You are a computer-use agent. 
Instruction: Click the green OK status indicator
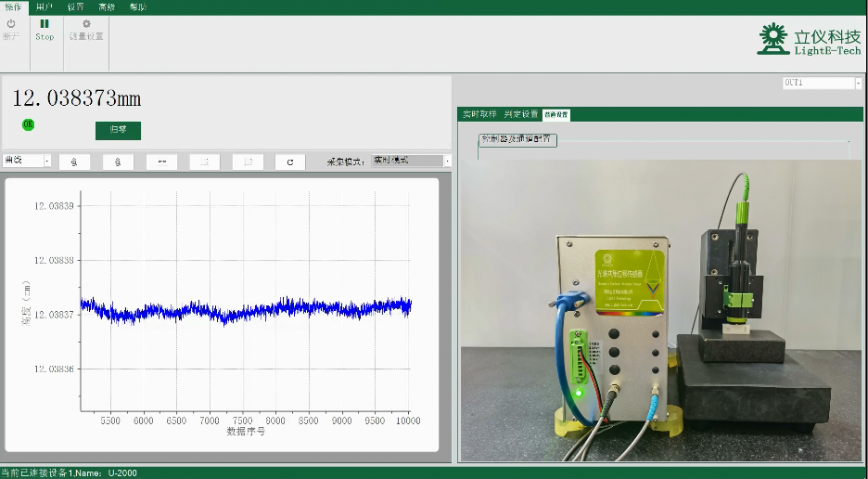click(x=28, y=123)
